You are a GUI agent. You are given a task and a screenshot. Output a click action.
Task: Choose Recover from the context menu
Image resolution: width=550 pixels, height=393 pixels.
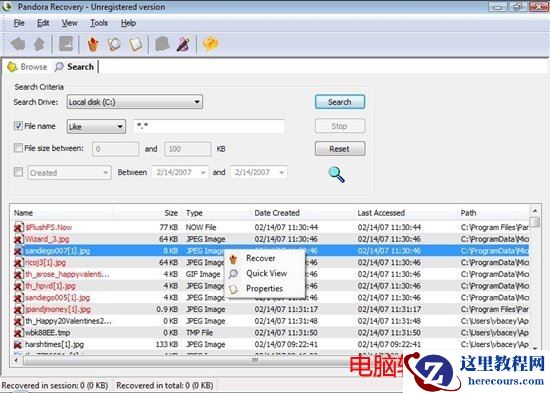click(x=261, y=258)
